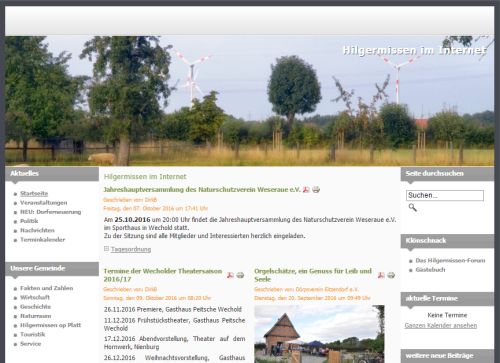This screenshot has height=363, width=500.
Task: Click the barn photo thumbnail
Action: click(x=319, y=334)
